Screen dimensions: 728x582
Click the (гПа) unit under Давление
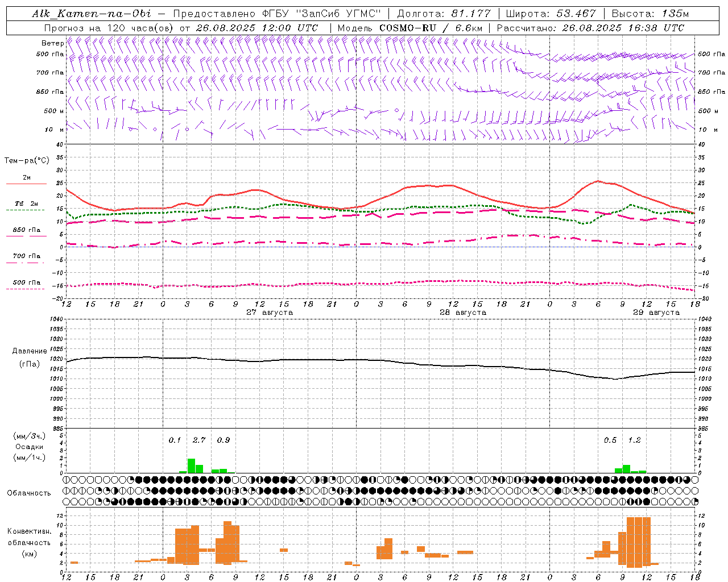click(x=30, y=364)
